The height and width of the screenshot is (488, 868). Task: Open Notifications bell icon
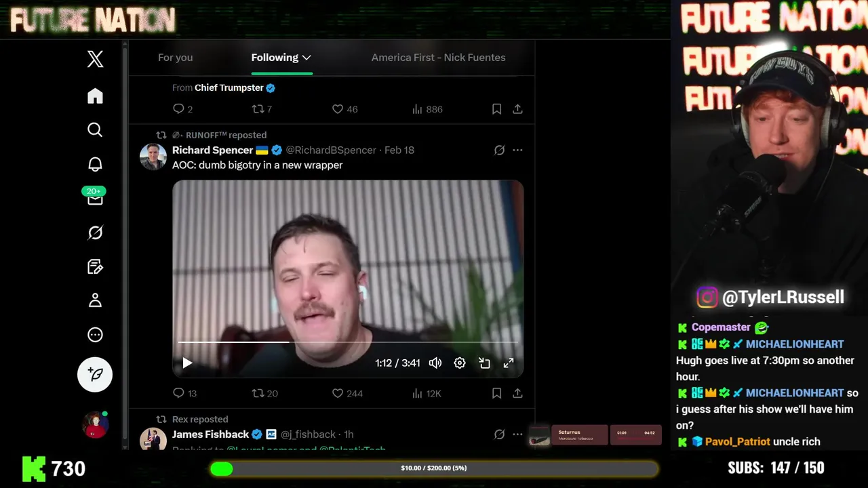pos(95,164)
